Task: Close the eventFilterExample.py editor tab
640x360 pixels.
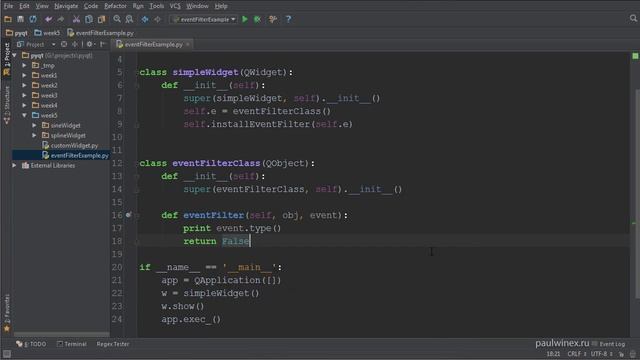Action: click(x=188, y=44)
